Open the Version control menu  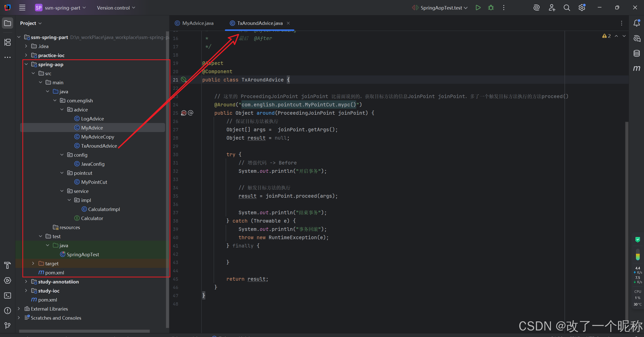(116, 8)
